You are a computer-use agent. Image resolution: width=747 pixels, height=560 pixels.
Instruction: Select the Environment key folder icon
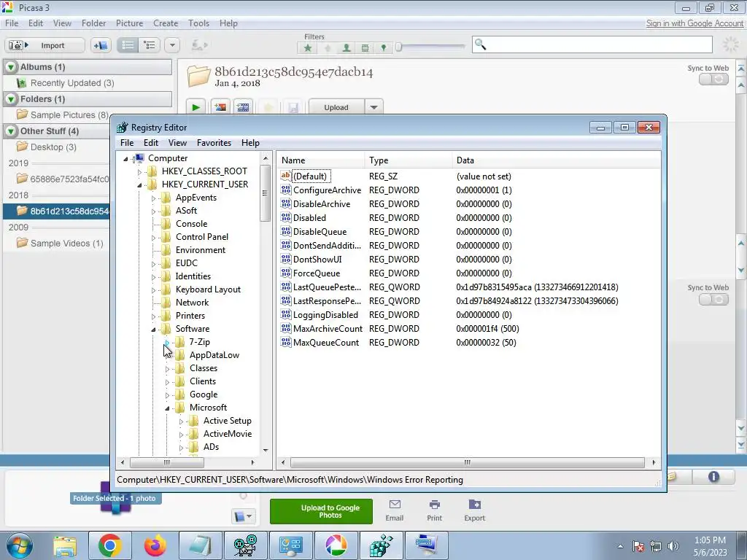[166, 250]
